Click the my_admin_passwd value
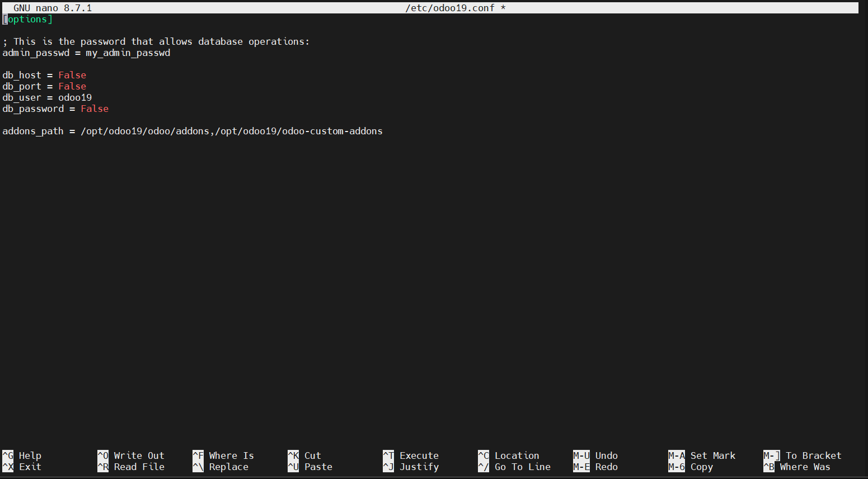 [128, 53]
